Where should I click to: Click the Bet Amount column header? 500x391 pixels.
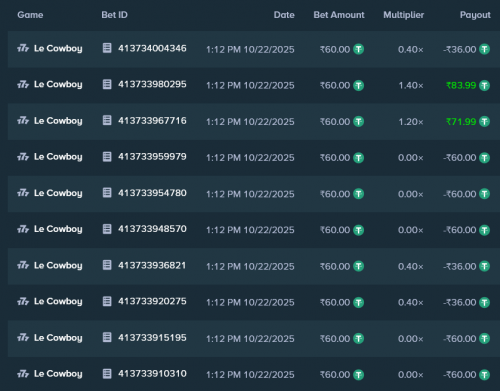point(339,15)
